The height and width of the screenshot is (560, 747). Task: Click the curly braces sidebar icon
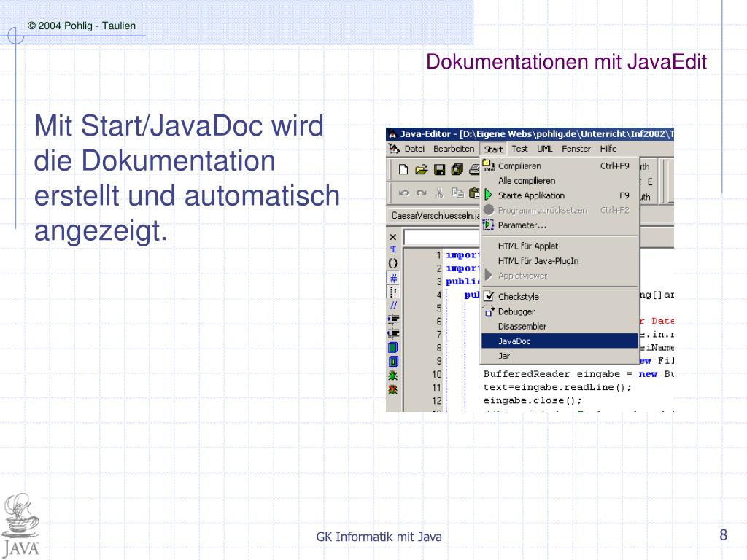(x=393, y=262)
